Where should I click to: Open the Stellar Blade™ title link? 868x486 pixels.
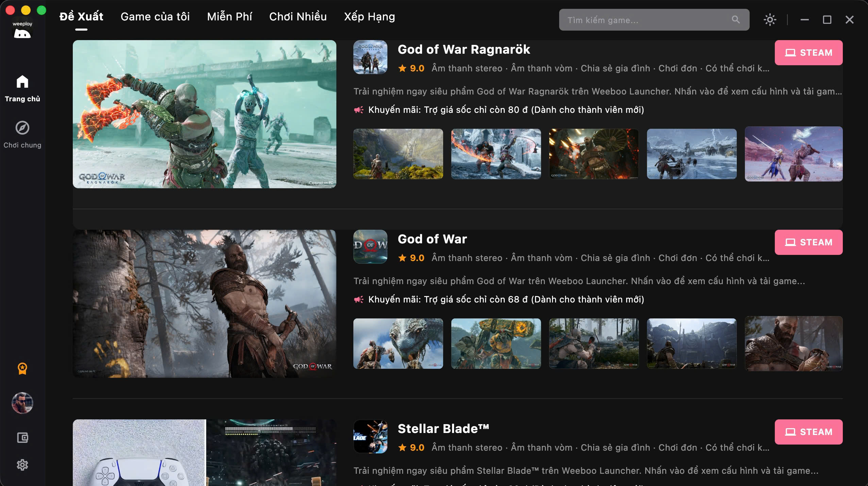(x=444, y=429)
